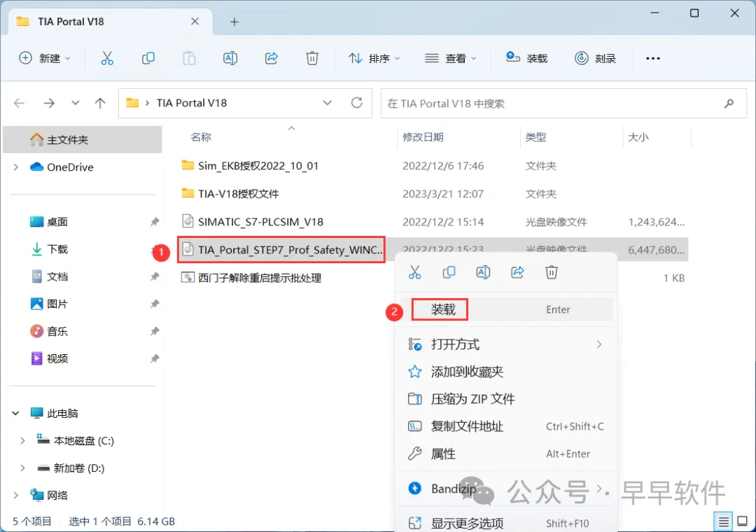This screenshot has height=532, width=756.
Task: Click the Cut icon in the top toolbar
Action: click(107, 58)
